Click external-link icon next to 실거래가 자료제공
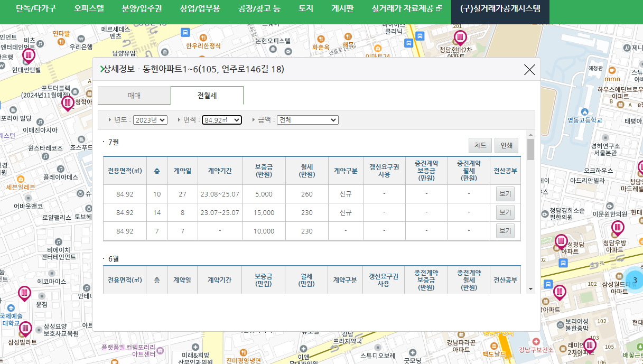643x364 pixels. click(439, 9)
